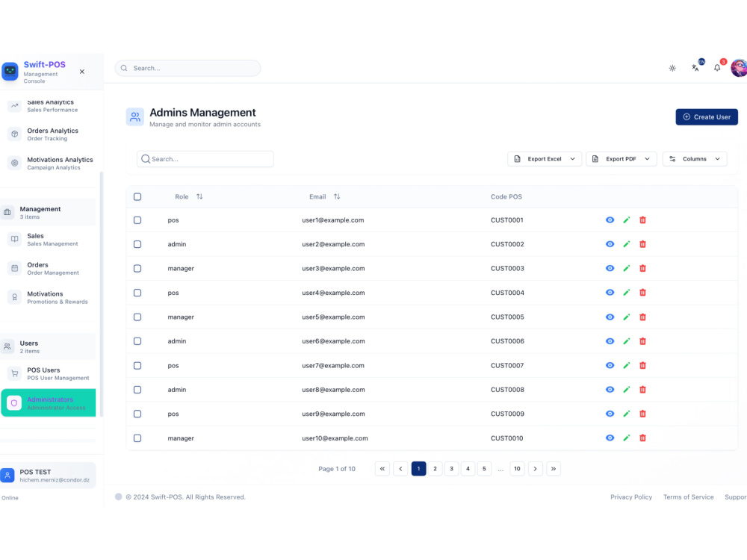Viewport: 747px width, 560px height.
Task: Open the Privacy Policy link
Action: click(x=631, y=497)
